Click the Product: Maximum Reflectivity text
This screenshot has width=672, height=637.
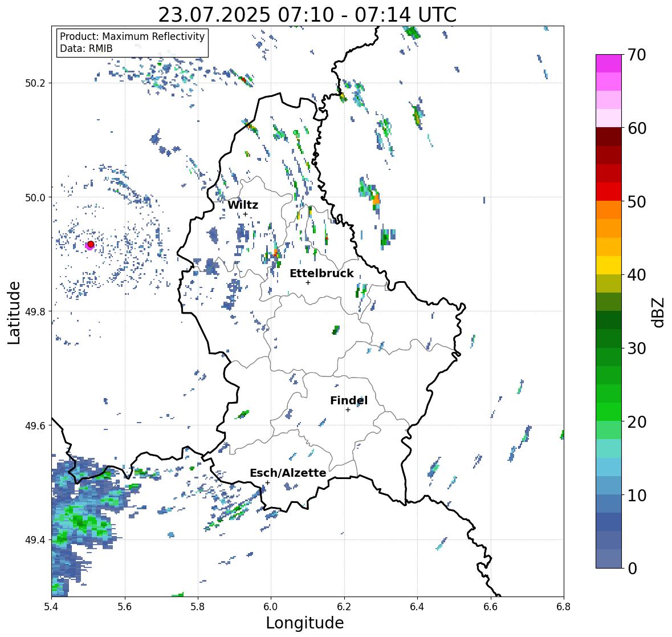coord(132,36)
